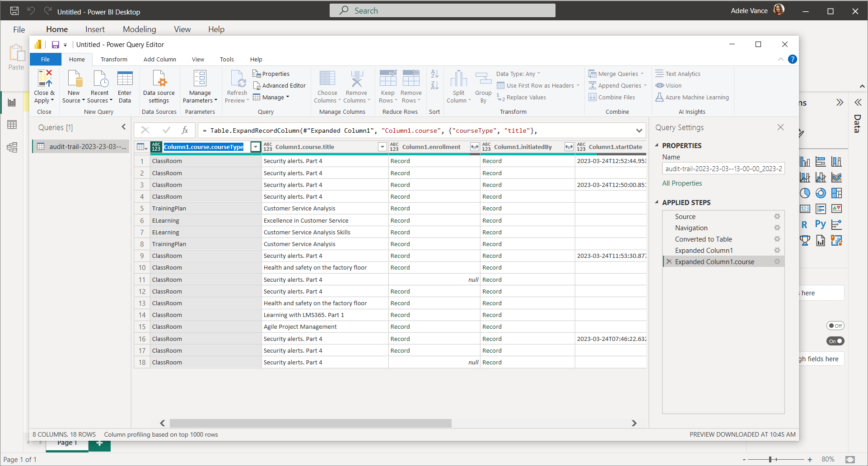The height and width of the screenshot is (466, 868).
Task: Launch the Advanced Editor
Action: coord(279,85)
